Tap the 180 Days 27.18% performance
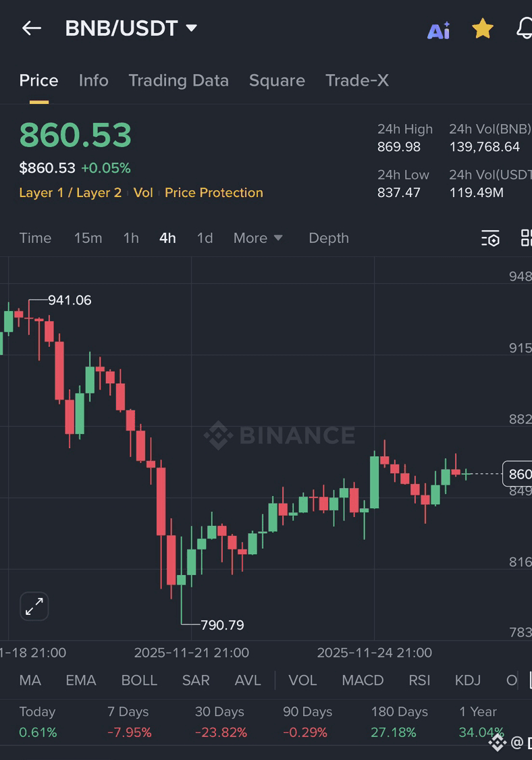532x760 pixels. [400, 722]
